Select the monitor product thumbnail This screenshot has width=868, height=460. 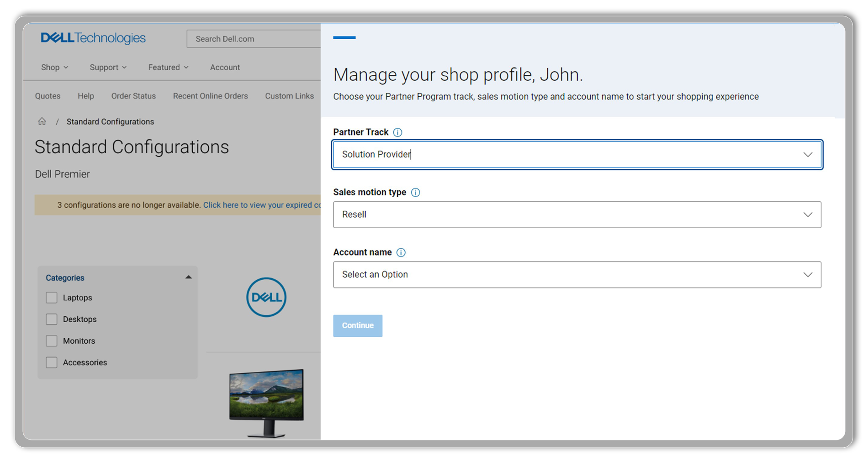click(266, 402)
